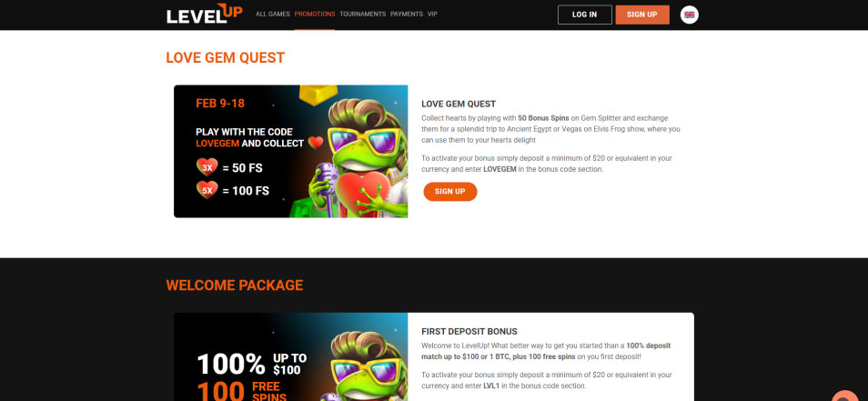Click the 5X heart icon
Screen dimensions: 868x401
click(207, 190)
